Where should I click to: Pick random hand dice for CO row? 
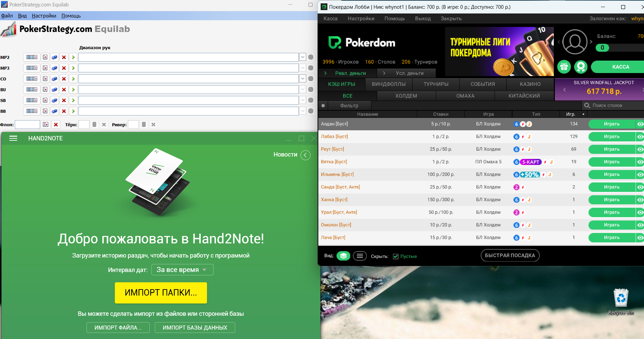pyautogui.click(x=55, y=79)
